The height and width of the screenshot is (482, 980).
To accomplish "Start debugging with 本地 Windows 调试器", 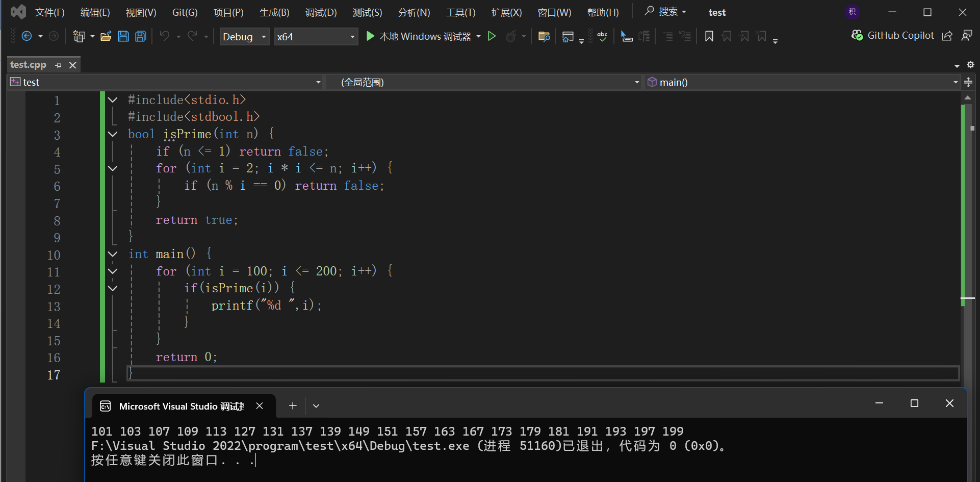I will pos(419,36).
